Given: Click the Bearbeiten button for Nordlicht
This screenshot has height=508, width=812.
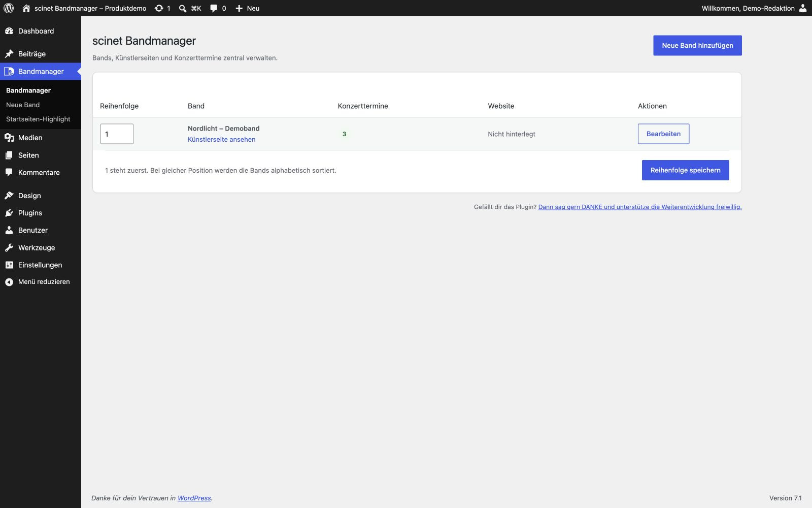Looking at the screenshot, I should tap(663, 134).
